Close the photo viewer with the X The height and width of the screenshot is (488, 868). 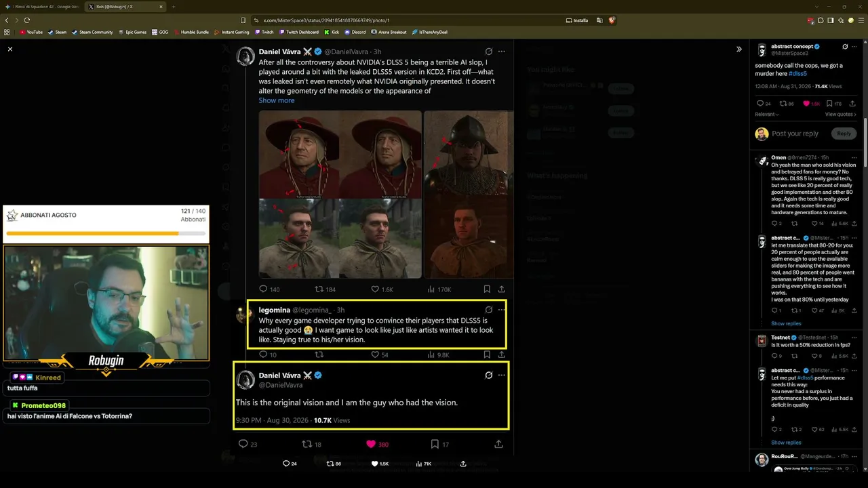pos(10,49)
